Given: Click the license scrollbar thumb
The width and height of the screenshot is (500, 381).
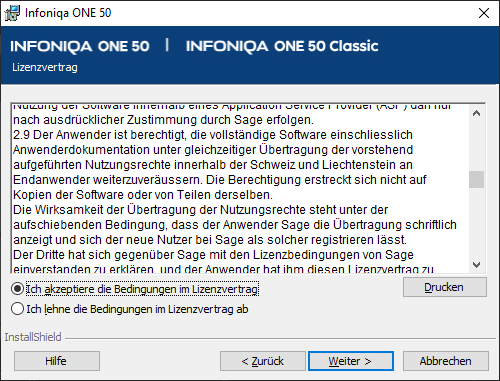Looking at the screenshot, I should pyautogui.click(x=477, y=180).
